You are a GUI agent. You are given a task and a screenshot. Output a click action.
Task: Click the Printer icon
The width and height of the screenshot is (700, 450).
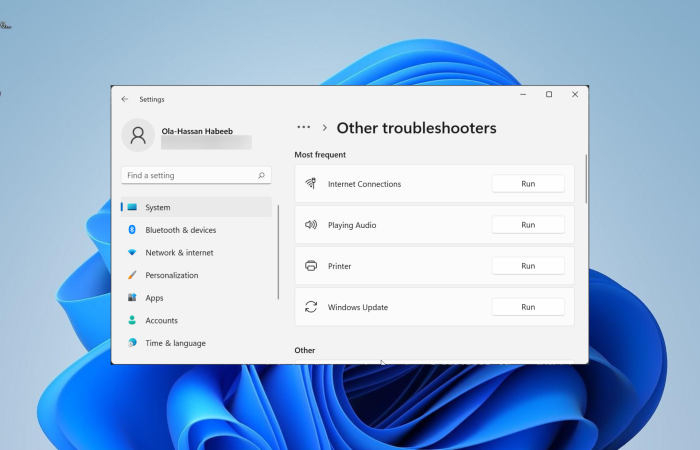point(311,266)
